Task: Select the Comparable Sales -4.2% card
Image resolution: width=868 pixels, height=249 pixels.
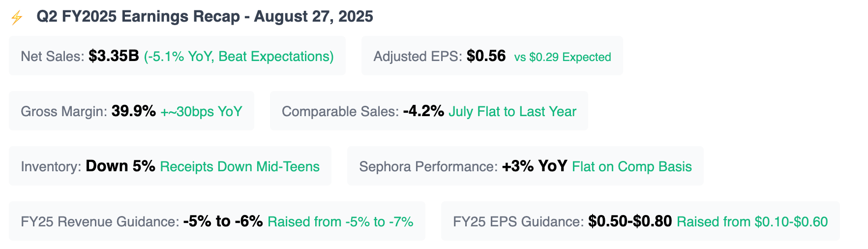Action: tap(429, 111)
